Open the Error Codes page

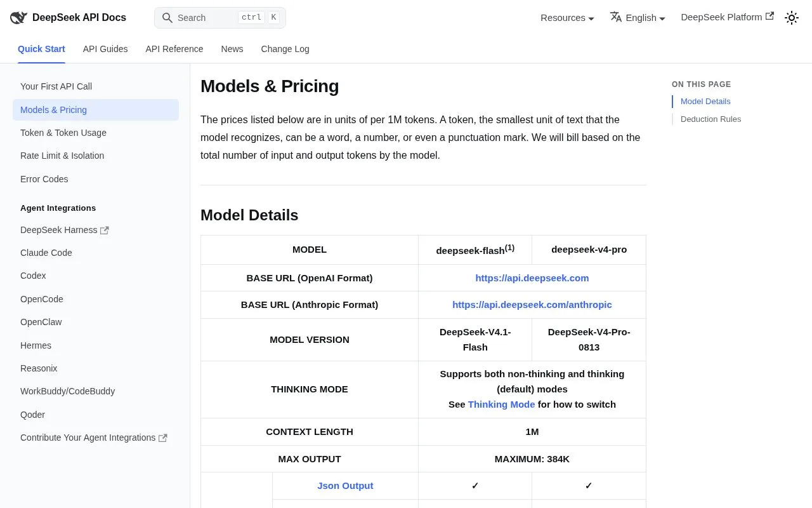[x=96, y=179]
